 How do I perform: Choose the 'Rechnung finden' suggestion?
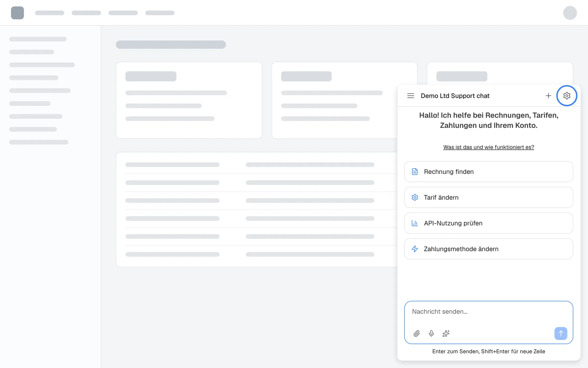click(489, 171)
